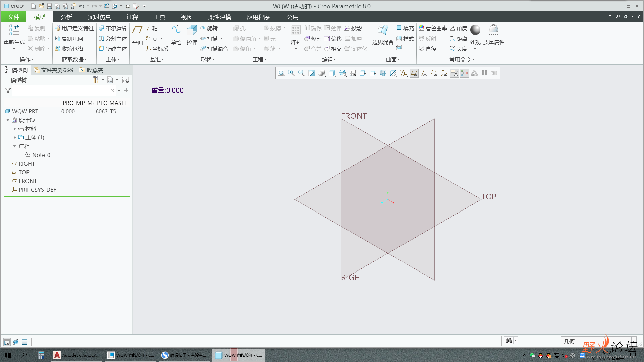Viewport: 644px width, 362px height.
Task: Select PRT_CSYS_DEF in the model tree
Action: (x=34, y=190)
